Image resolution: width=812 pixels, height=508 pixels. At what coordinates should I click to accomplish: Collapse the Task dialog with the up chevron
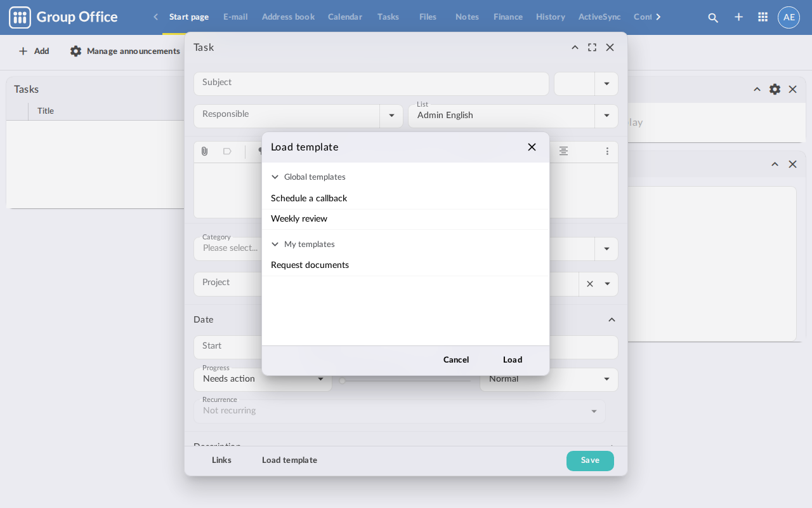coord(575,48)
